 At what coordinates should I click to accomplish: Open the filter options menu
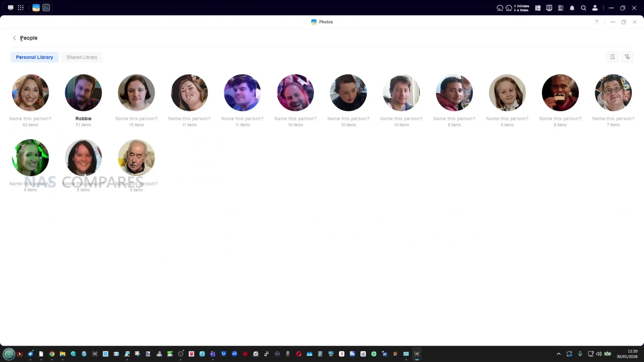point(627,57)
